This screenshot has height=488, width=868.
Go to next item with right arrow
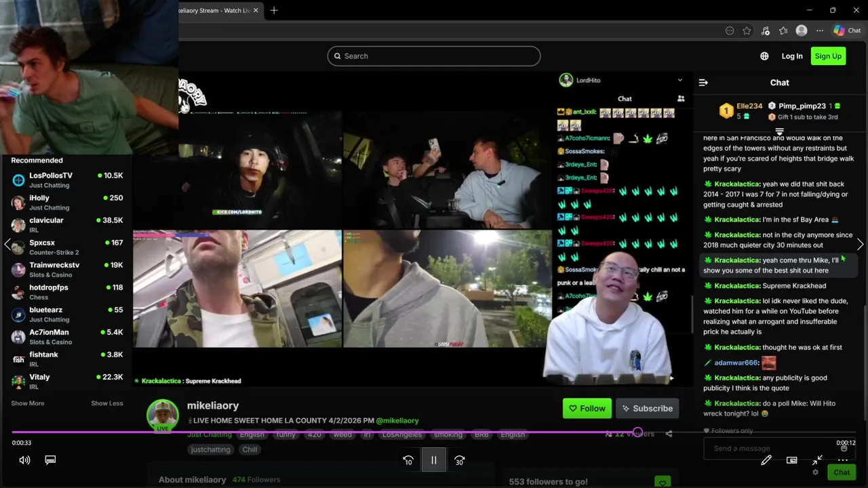point(861,244)
